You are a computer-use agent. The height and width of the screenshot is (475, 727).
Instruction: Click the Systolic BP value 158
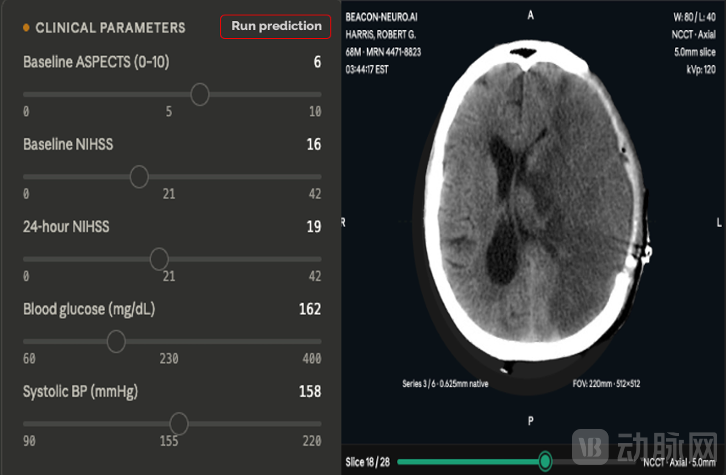(310, 391)
